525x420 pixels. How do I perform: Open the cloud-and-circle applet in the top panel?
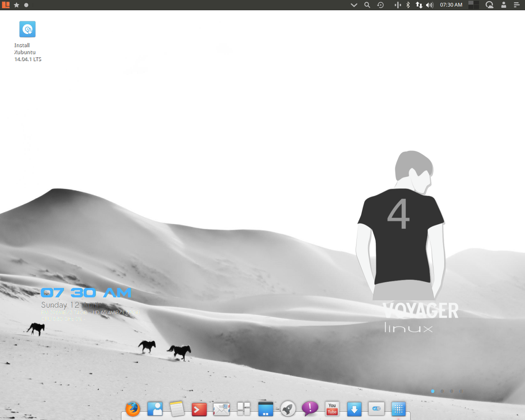[489, 5]
